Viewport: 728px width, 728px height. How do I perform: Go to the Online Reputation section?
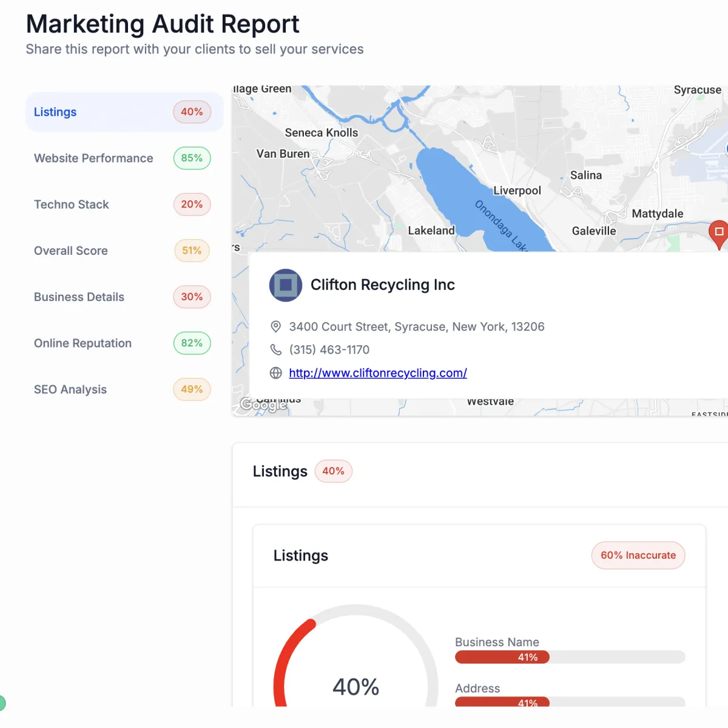click(124, 343)
